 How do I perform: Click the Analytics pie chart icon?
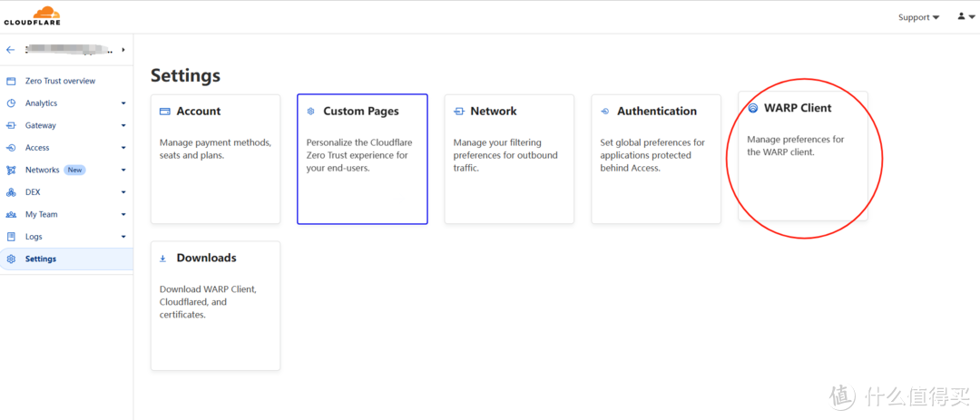pos(11,103)
